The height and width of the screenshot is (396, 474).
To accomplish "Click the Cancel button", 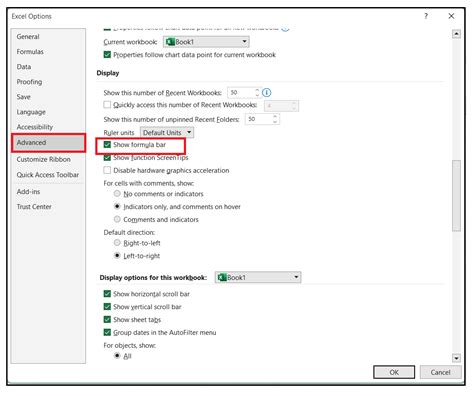I will point(440,372).
